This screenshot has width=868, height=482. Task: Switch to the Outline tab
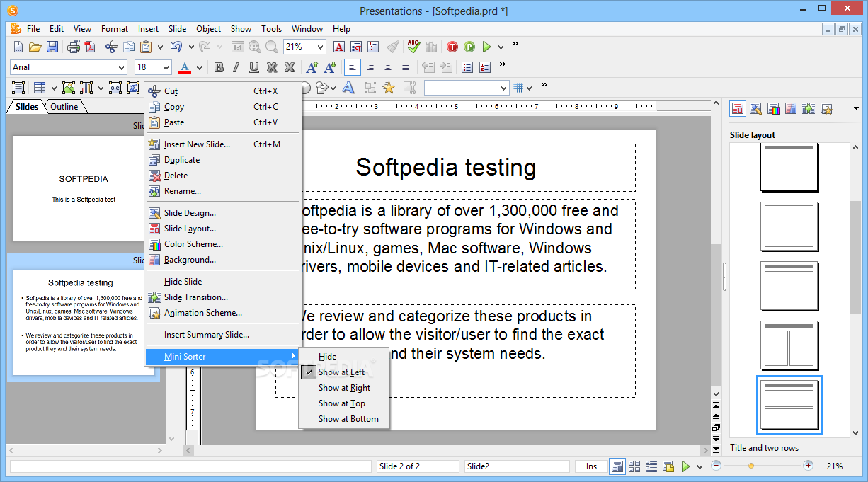(64, 107)
